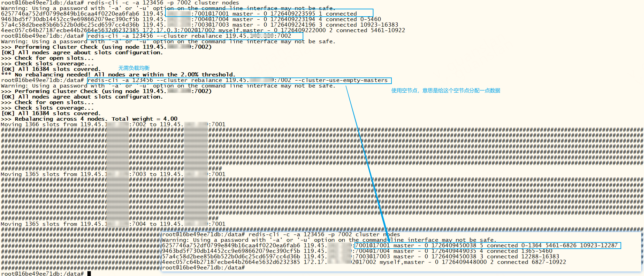The image size is (644, 276).
Task: Click the timestamp 1726409223595
Action: point(293,14)
